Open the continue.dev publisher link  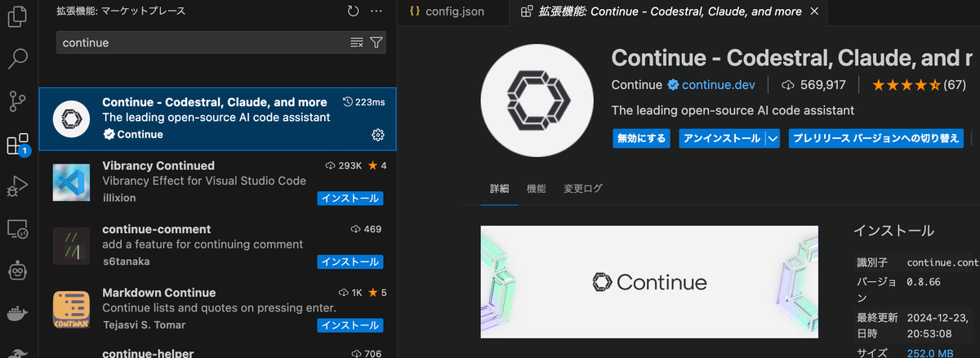click(719, 85)
